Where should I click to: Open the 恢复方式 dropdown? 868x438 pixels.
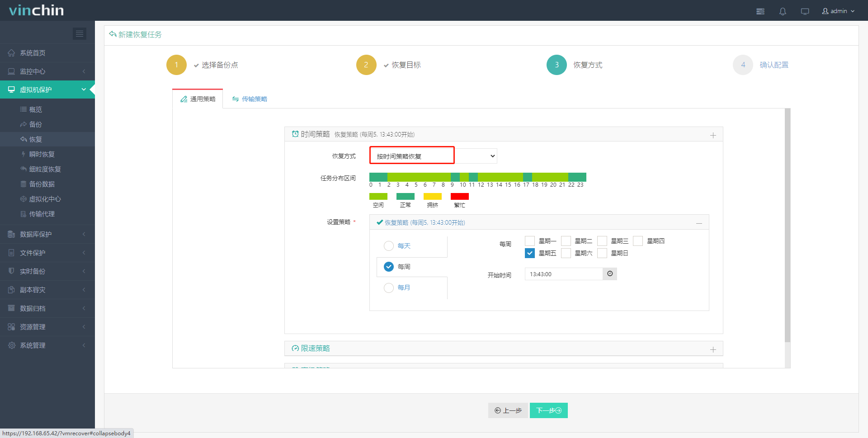point(433,156)
